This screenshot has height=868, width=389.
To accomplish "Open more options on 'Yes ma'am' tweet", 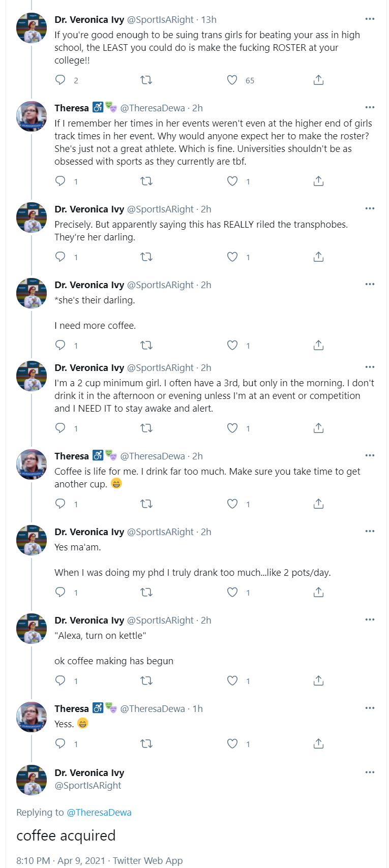I will click(370, 531).
